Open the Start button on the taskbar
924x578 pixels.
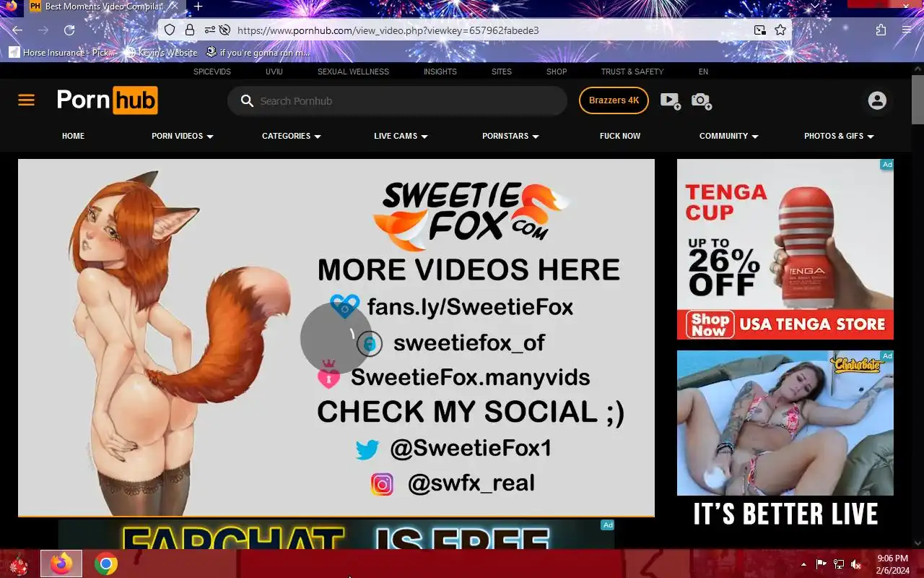coord(19,564)
